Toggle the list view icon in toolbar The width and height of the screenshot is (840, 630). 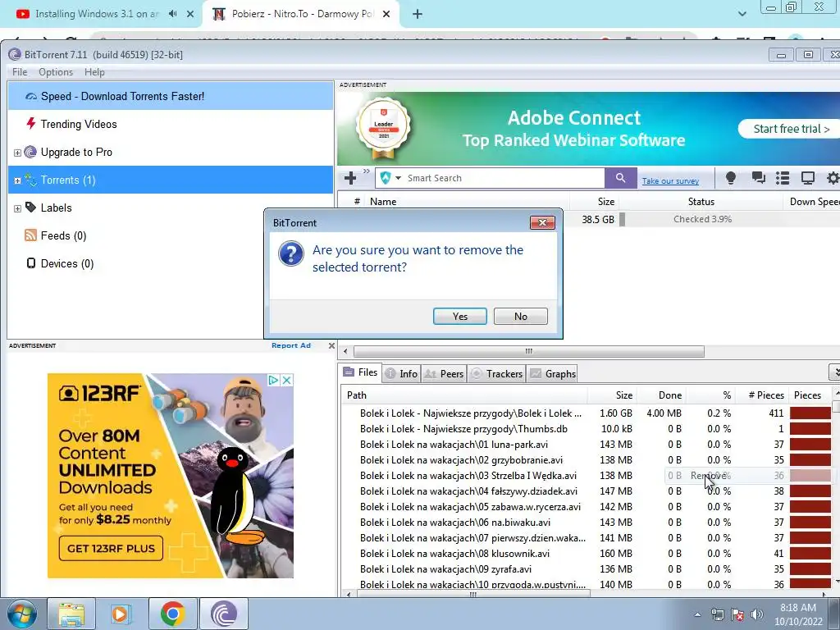tap(783, 178)
